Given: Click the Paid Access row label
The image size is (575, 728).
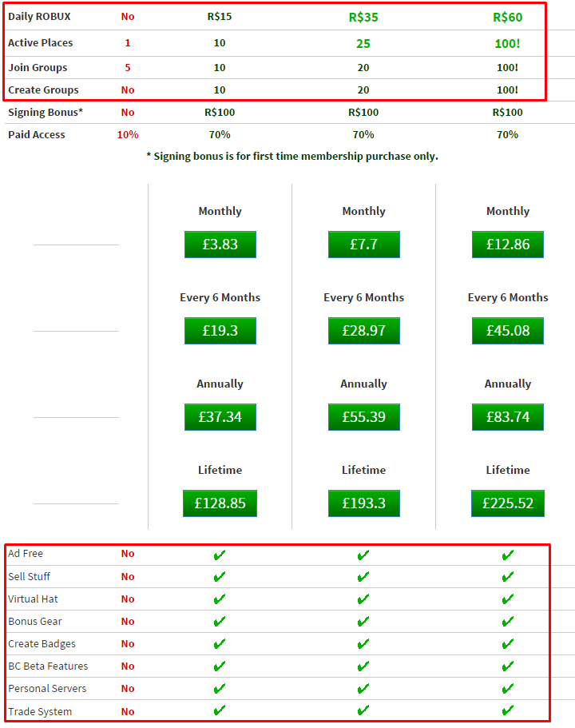Looking at the screenshot, I should click(37, 134).
